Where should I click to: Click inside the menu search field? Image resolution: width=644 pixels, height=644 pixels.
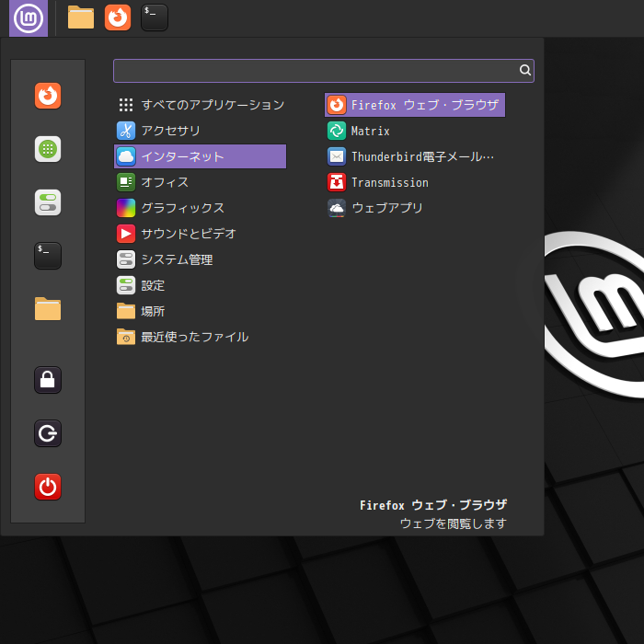(x=324, y=71)
